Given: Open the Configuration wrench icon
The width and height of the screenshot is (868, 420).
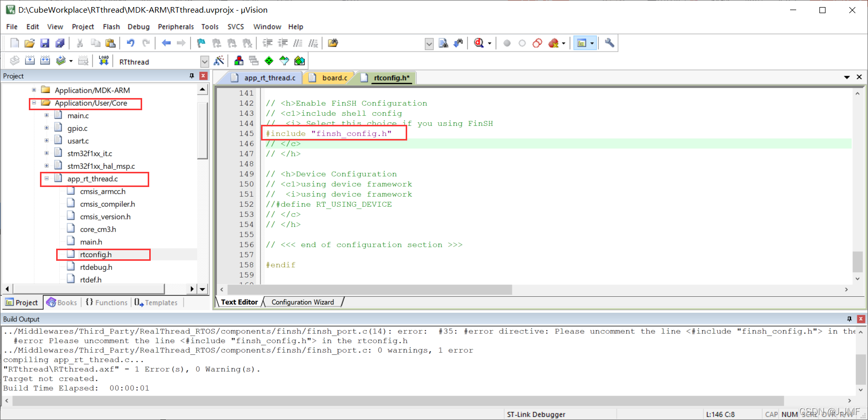Looking at the screenshot, I should tap(610, 43).
